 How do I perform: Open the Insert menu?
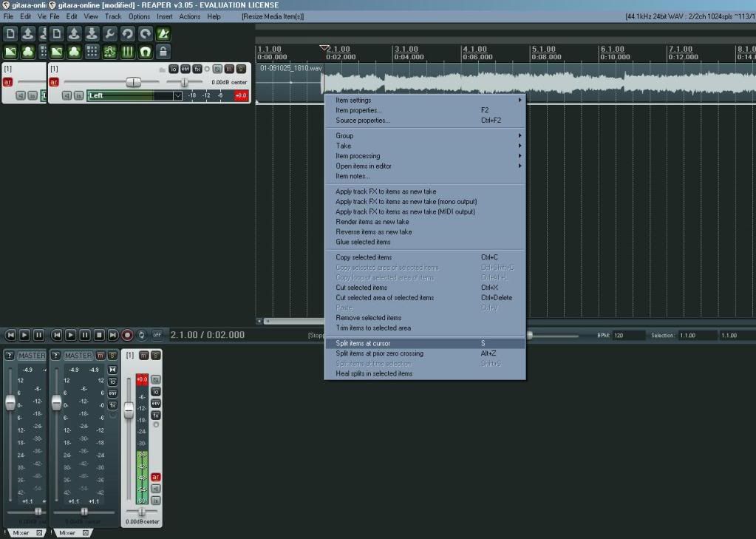(164, 16)
